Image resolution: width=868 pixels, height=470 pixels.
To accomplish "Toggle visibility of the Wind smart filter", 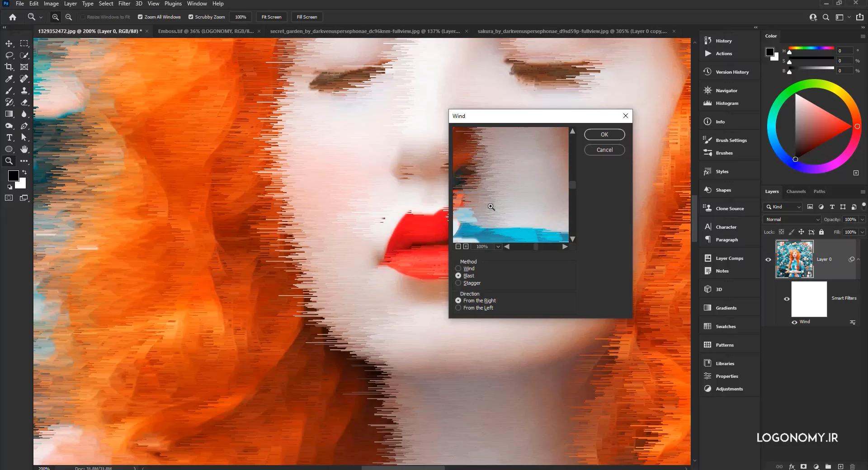I will tap(794, 322).
